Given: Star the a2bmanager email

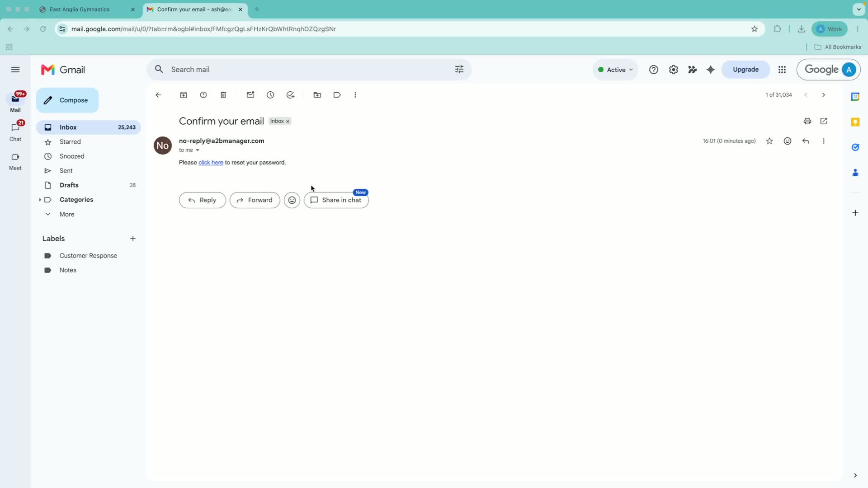Looking at the screenshot, I should [x=769, y=141].
